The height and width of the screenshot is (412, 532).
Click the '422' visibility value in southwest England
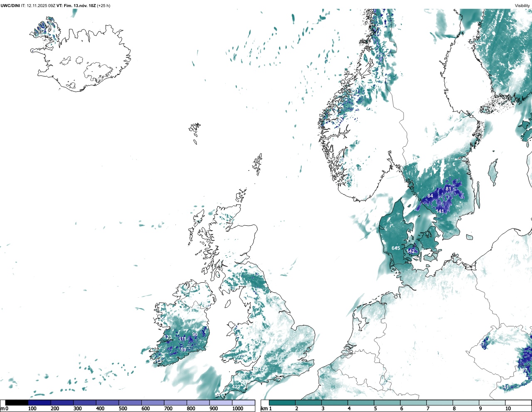point(236,387)
